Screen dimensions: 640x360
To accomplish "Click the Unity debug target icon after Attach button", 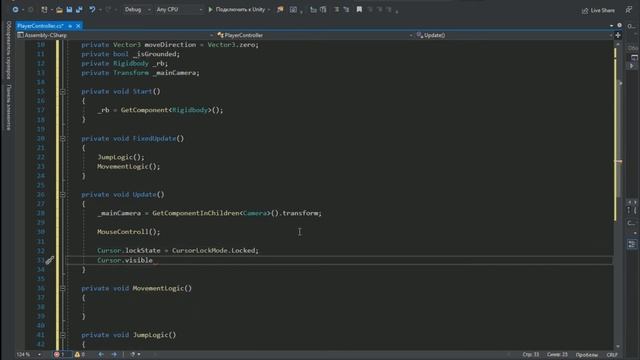I will [280, 9].
